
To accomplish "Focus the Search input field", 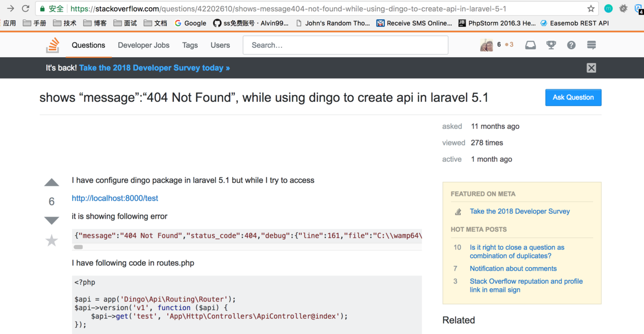I will tap(345, 45).
